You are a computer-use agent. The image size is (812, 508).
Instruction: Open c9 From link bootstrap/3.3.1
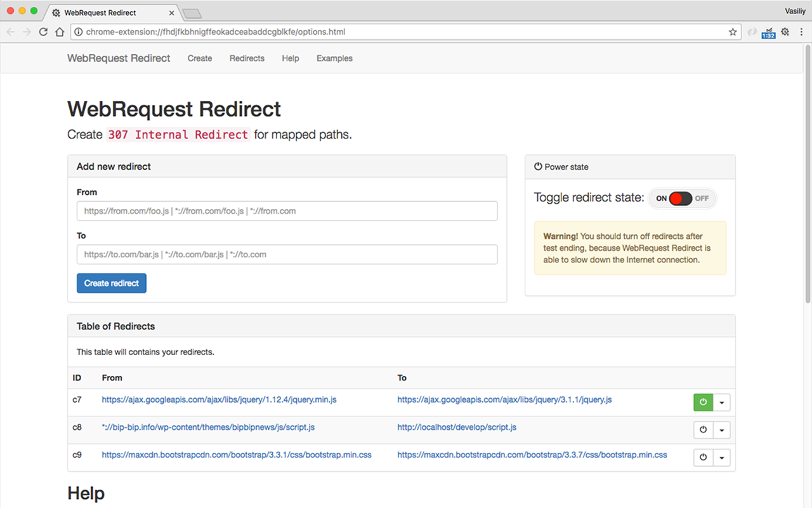(237, 455)
